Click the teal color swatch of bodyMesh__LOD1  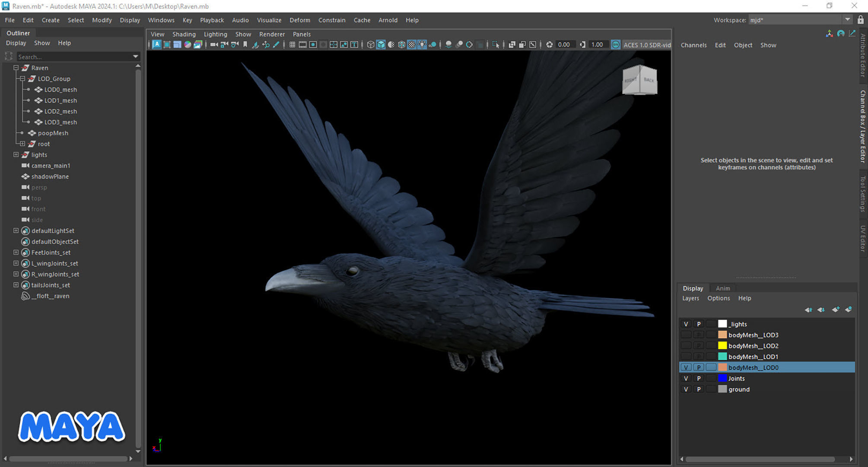(x=722, y=356)
